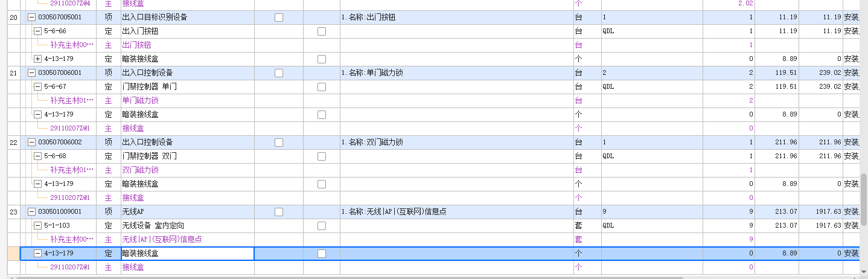Expand the collapsed 4-13-179 row under 出入门按钮

tap(37, 59)
